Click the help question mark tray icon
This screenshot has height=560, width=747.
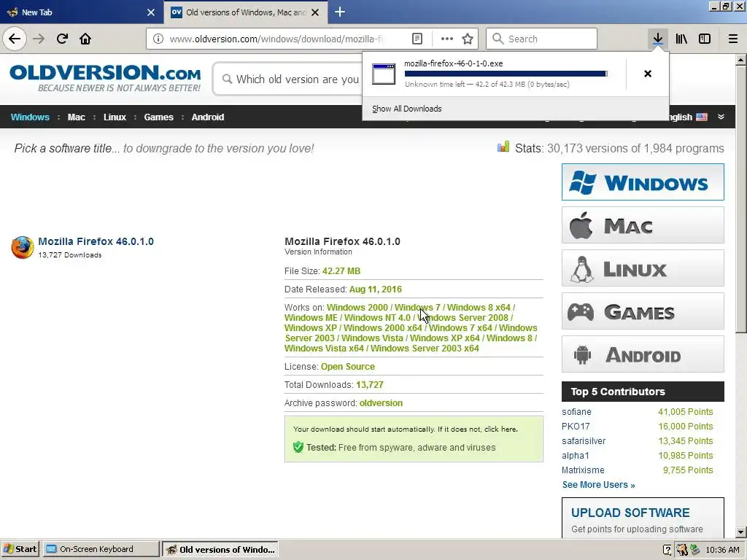(x=667, y=550)
